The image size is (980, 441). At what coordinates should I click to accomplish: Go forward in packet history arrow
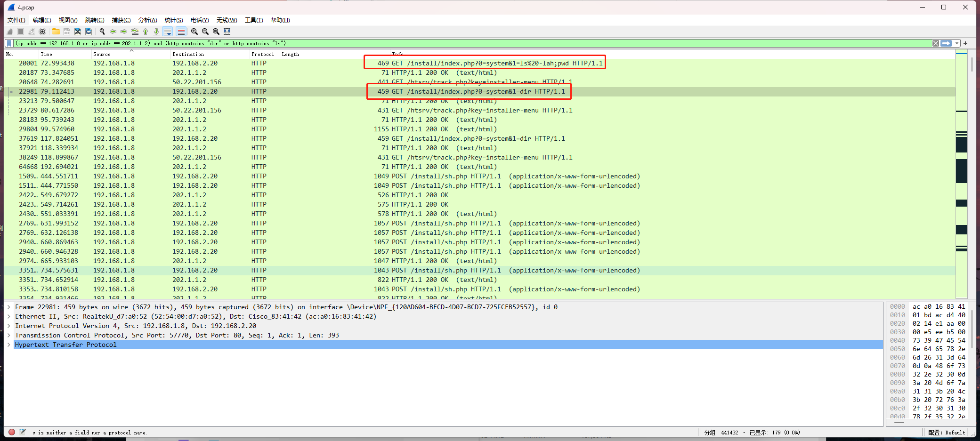[x=124, y=32]
